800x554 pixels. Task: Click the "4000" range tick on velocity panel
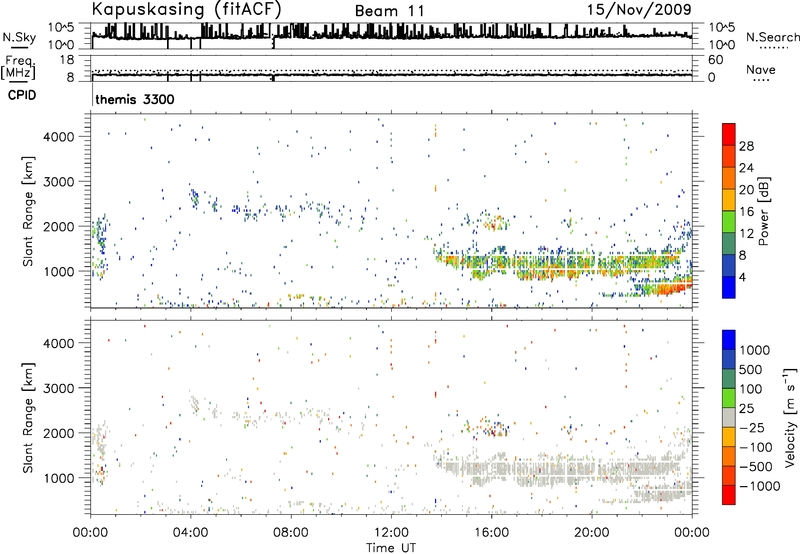pos(58,343)
